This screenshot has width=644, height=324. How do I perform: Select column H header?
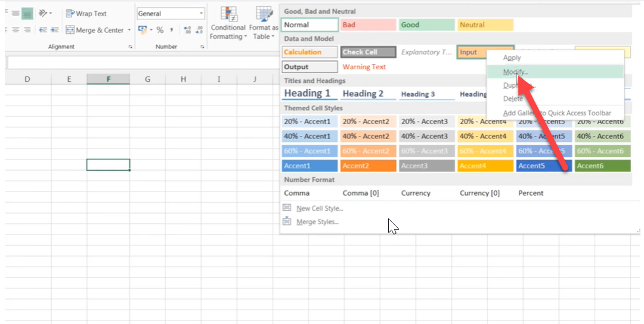pos(183,79)
